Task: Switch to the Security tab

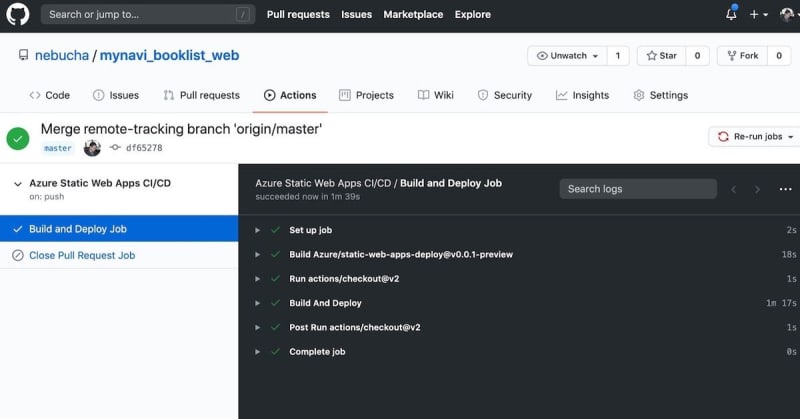Action: (505, 95)
